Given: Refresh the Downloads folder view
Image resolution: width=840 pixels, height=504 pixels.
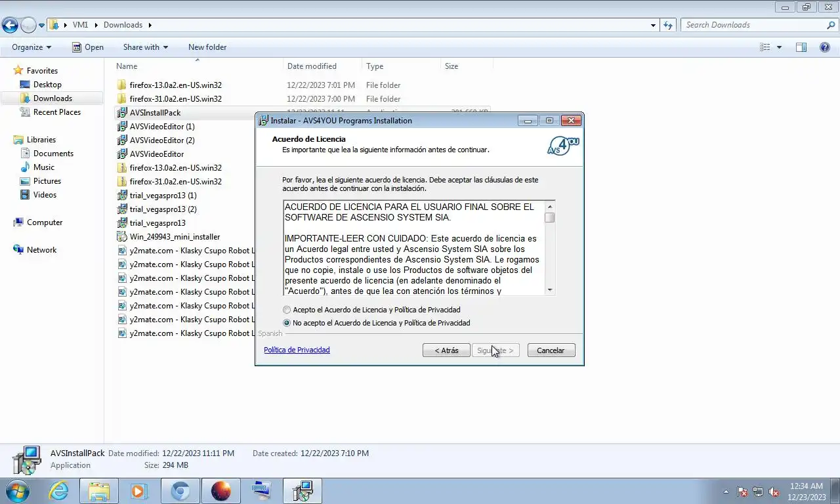Looking at the screenshot, I should tap(668, 25).
